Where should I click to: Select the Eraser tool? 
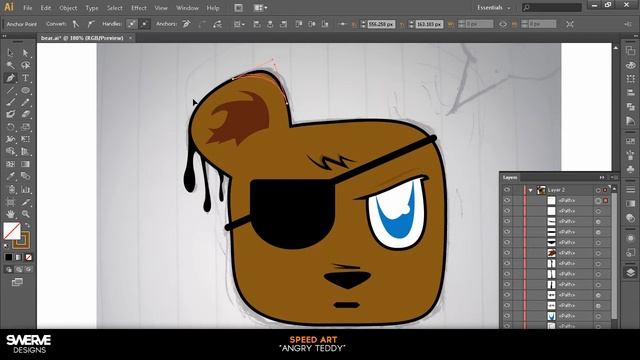[25, 115]
